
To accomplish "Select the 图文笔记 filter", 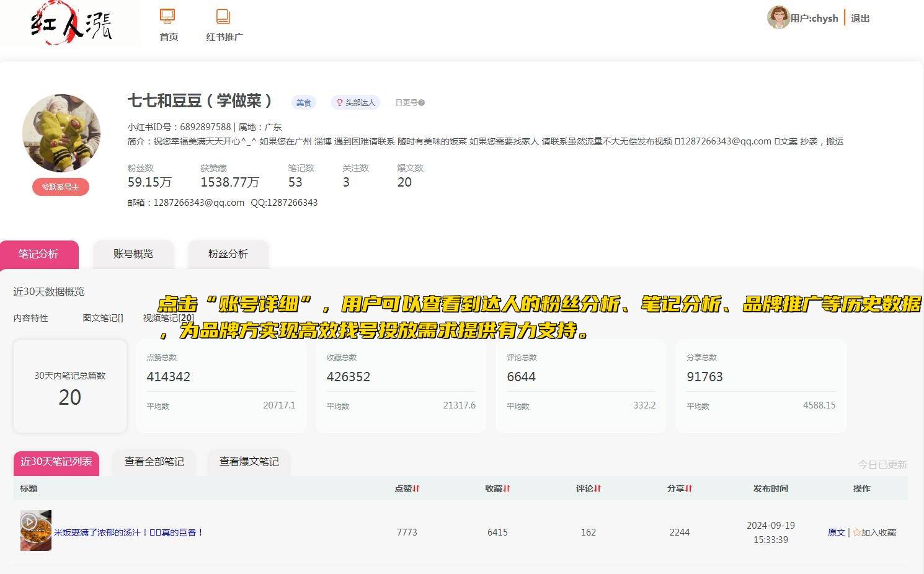I will 103,318.
